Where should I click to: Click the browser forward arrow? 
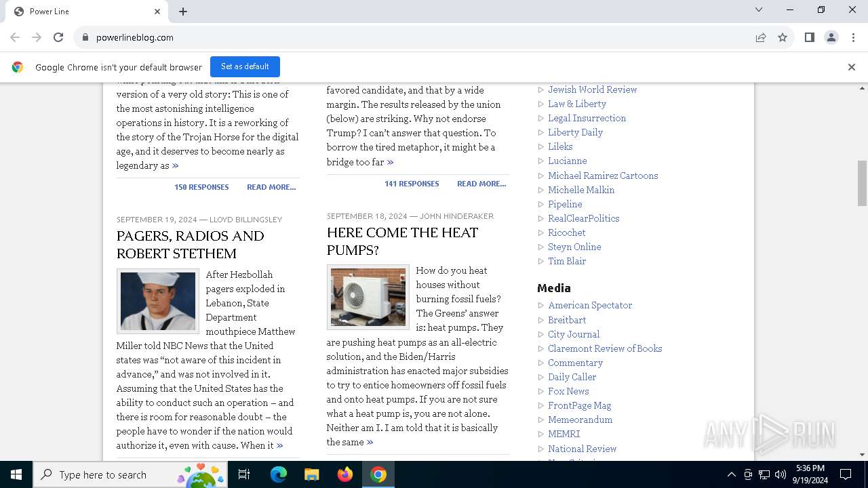coord(37,37)
